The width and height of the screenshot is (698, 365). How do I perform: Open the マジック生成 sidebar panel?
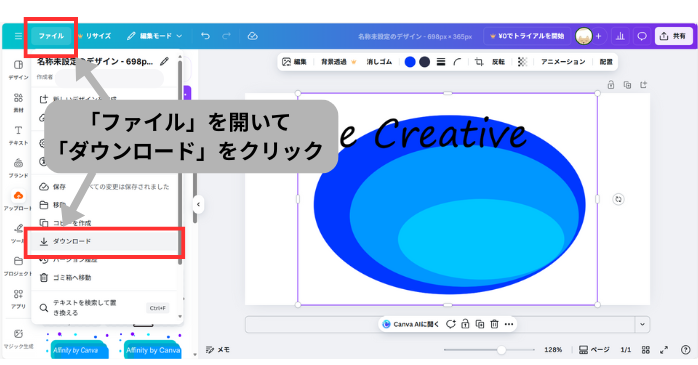[18, 338]
